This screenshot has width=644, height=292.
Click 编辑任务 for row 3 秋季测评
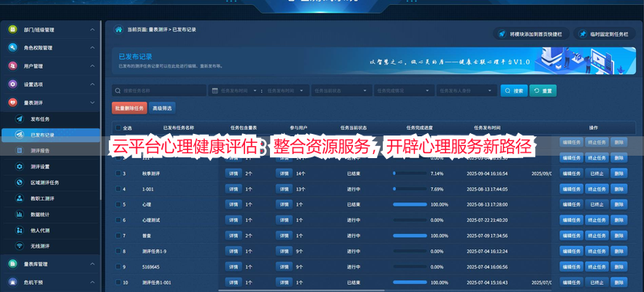(x=571, y=173)
